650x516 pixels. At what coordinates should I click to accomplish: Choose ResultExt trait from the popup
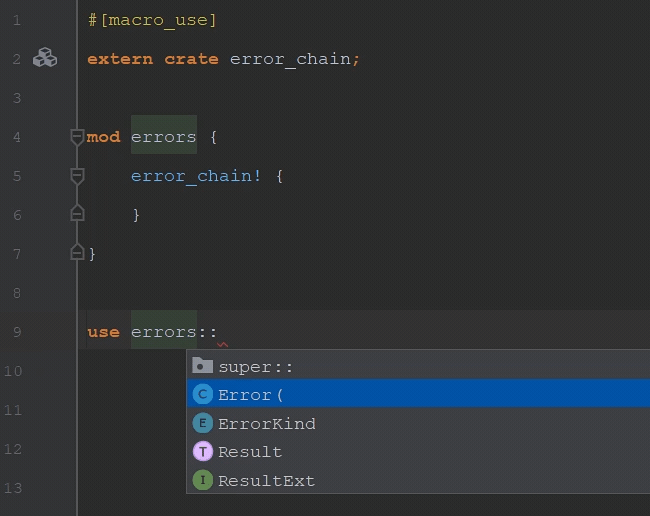coord(418,480)
